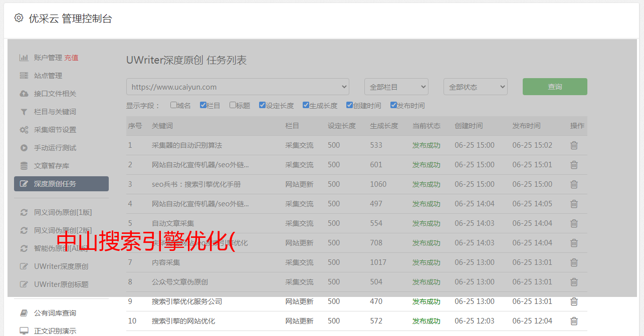Click the 深度原创任务 edit icon
This screenshot has height=336, width=644.
24,184
